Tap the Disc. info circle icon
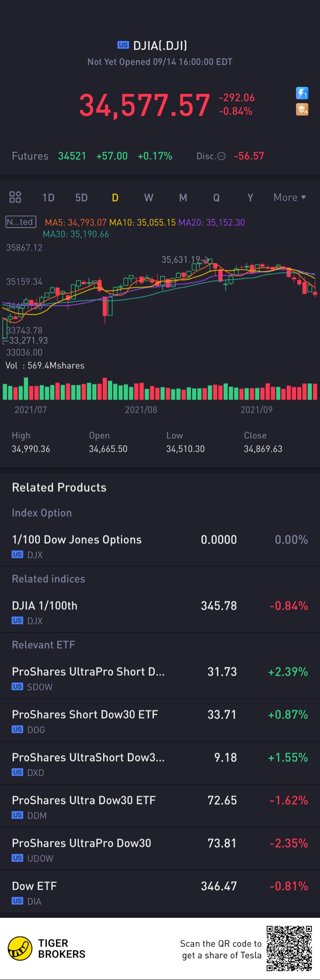 [221, 156]
